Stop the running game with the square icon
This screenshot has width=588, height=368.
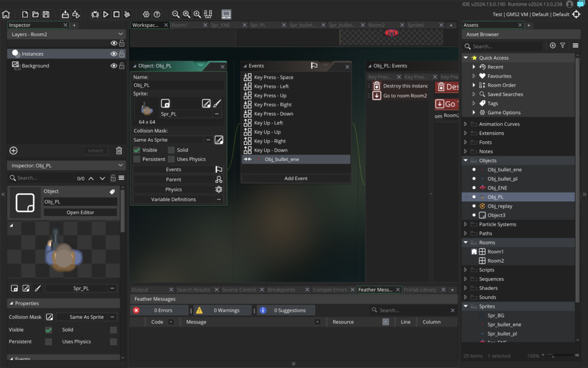click(x=117, y=14)
